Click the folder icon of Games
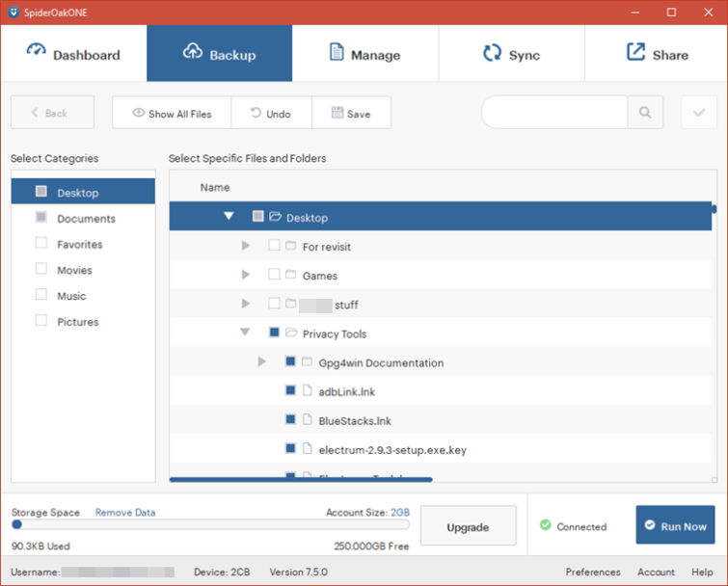This screenshot has width=728, height=586. tap(290, 275)
